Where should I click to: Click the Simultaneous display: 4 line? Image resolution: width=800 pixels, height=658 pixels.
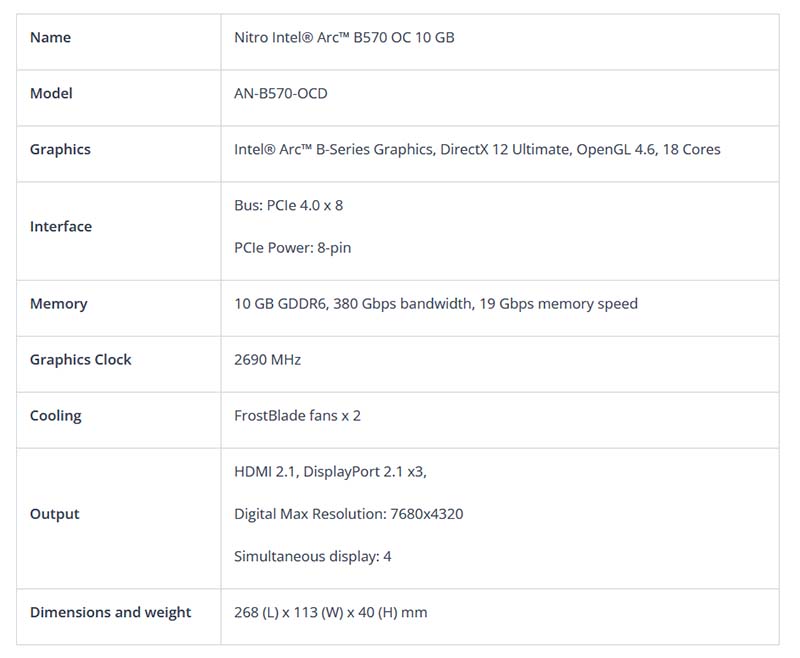pyautogui.click(x=313, y=556)
